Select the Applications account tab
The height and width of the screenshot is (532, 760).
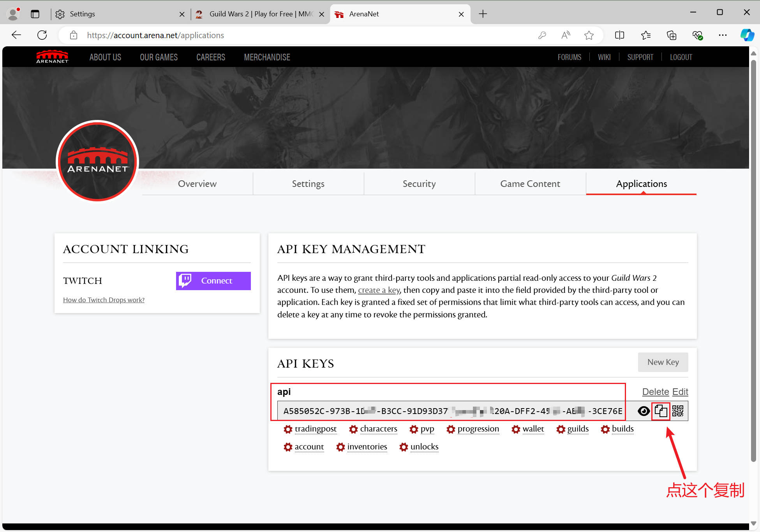coord(641,184)
